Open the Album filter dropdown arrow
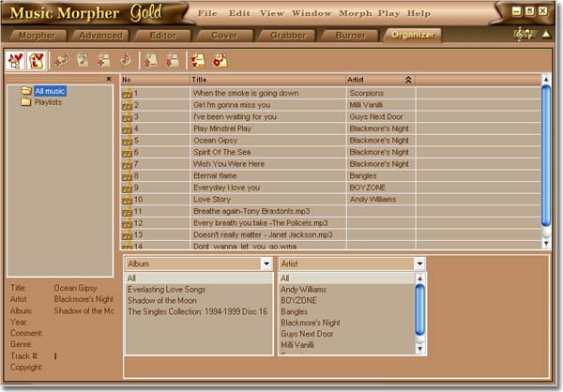This screenshot has width=563, height=392. pos(266,264)
